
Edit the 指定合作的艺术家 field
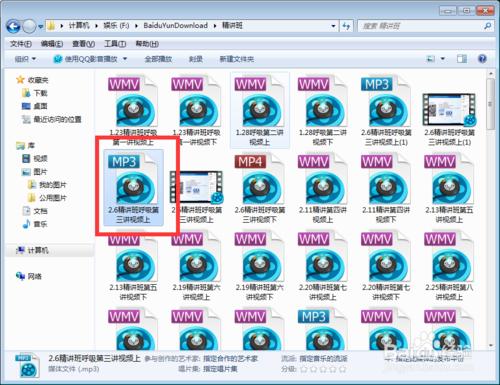click(230, 359)
